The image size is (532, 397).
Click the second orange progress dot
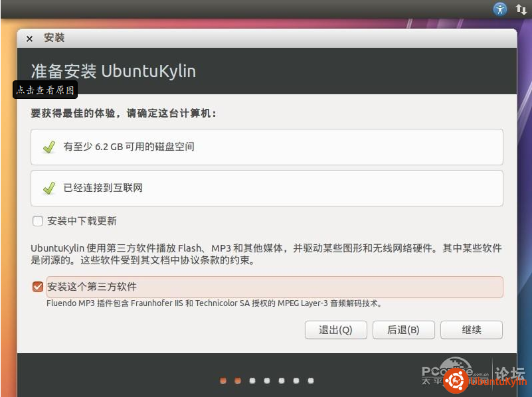237,380
